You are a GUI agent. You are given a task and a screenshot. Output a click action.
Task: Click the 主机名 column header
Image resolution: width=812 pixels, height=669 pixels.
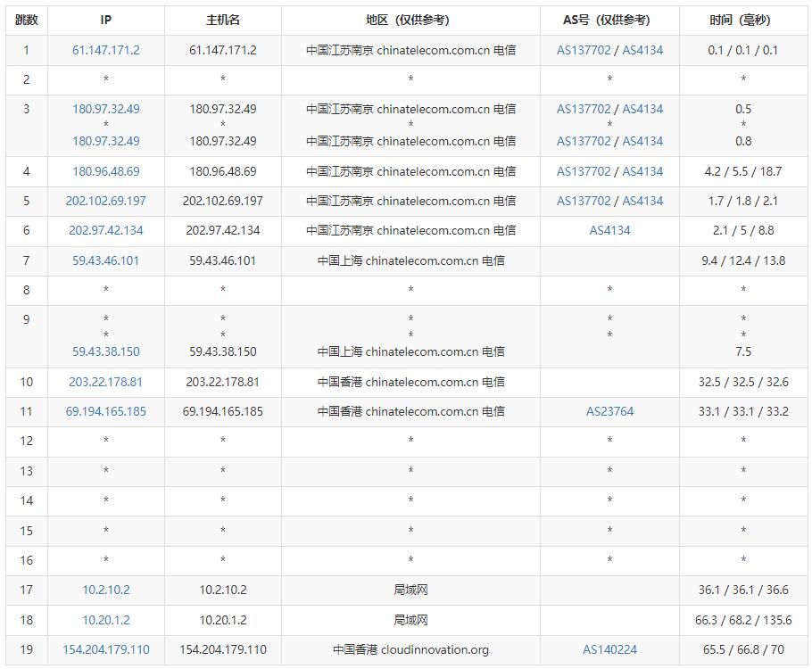click(x=223, y=21)
